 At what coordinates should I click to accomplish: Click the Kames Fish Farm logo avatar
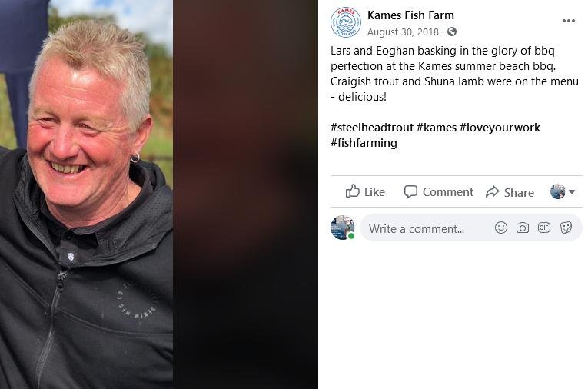345,22
